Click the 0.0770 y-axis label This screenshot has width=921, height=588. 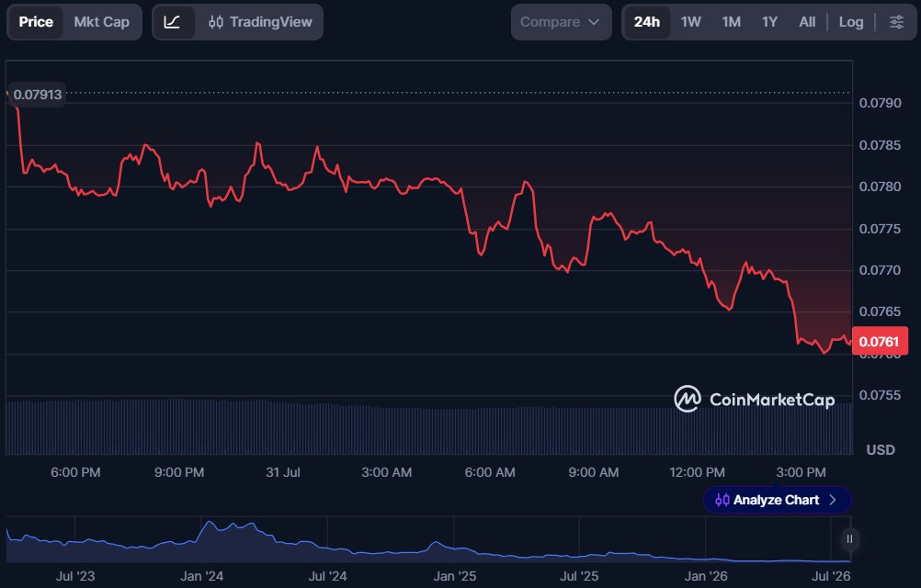click(x=880, y=270)
